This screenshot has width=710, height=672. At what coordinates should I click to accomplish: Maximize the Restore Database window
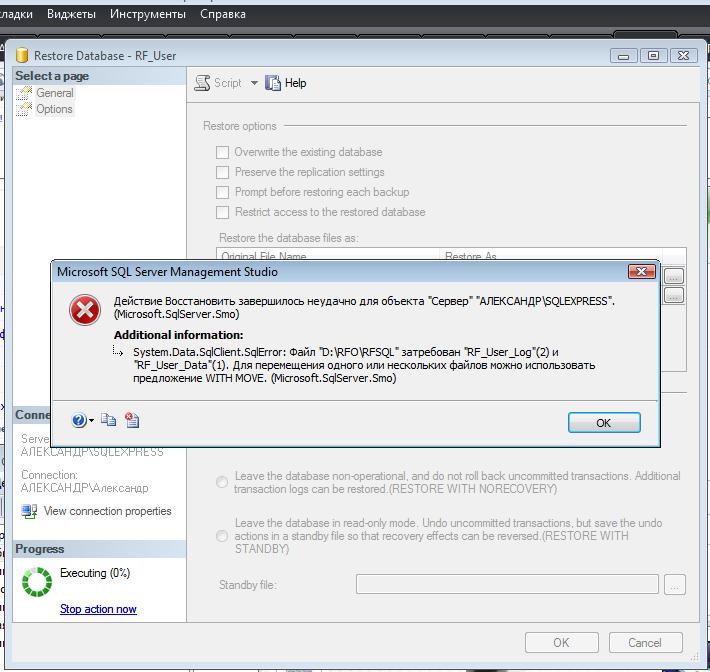(x=653, y=56)
